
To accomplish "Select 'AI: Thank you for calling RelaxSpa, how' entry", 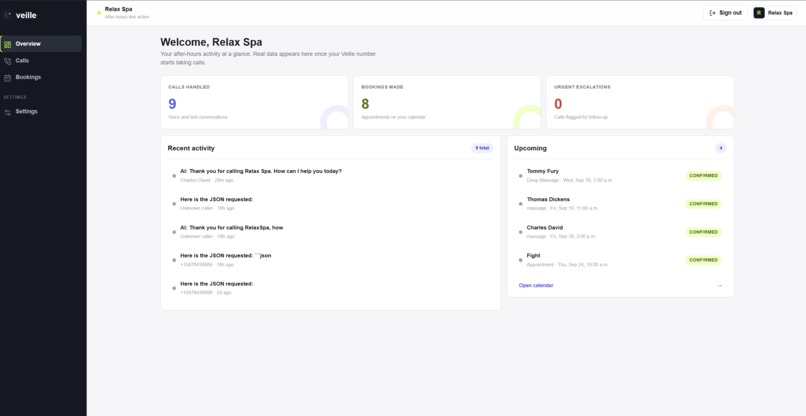I will pos(331,232).
